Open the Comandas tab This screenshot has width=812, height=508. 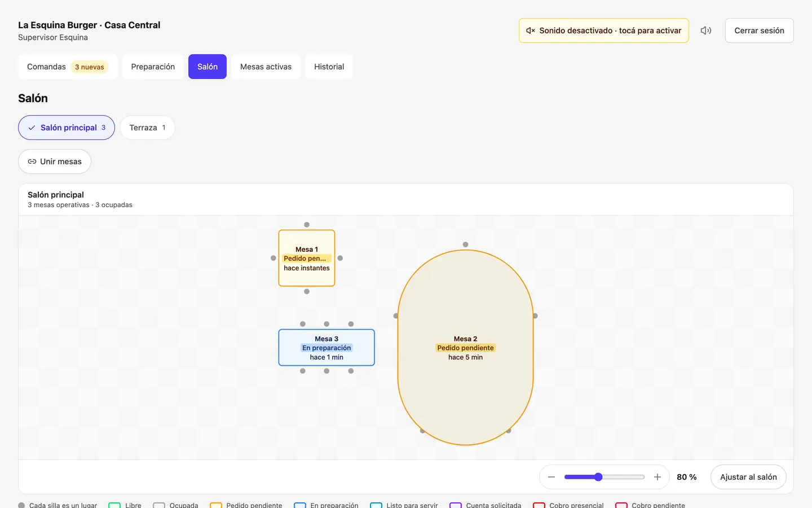pyautogui.click(x=68, y=67)
